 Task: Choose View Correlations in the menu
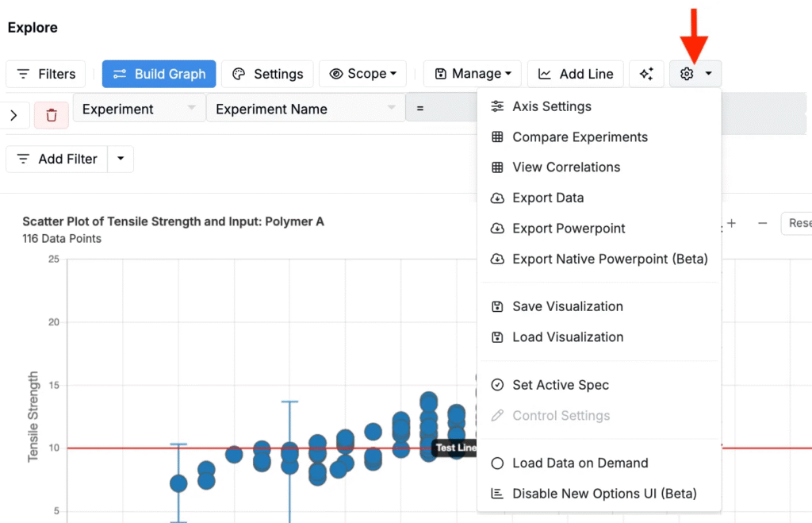pos(566,167)
